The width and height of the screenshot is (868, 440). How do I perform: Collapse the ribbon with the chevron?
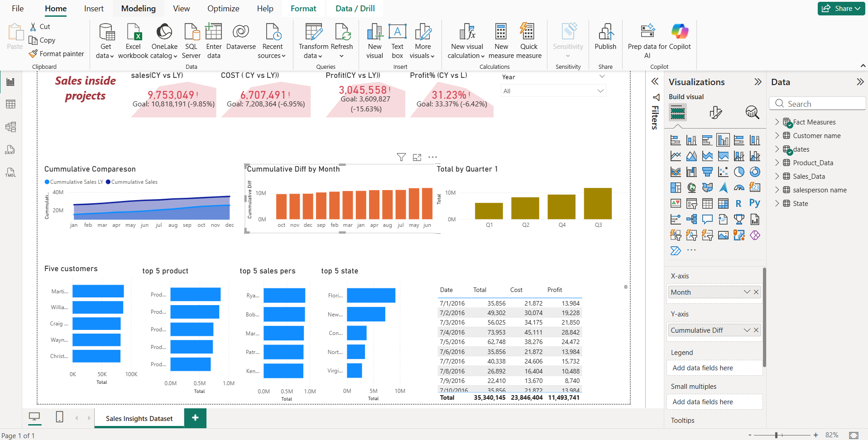863,66
